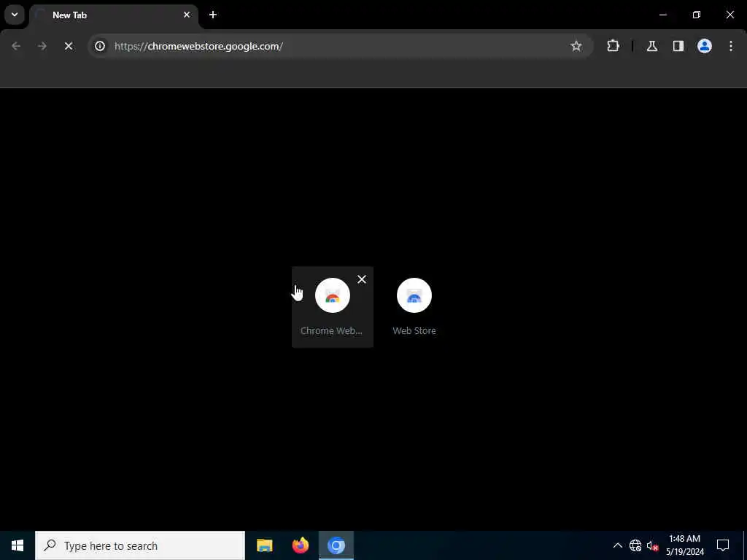Screen dimensions: 747x560
Task: Open the Windows Start menu
Action: (18, 545)
